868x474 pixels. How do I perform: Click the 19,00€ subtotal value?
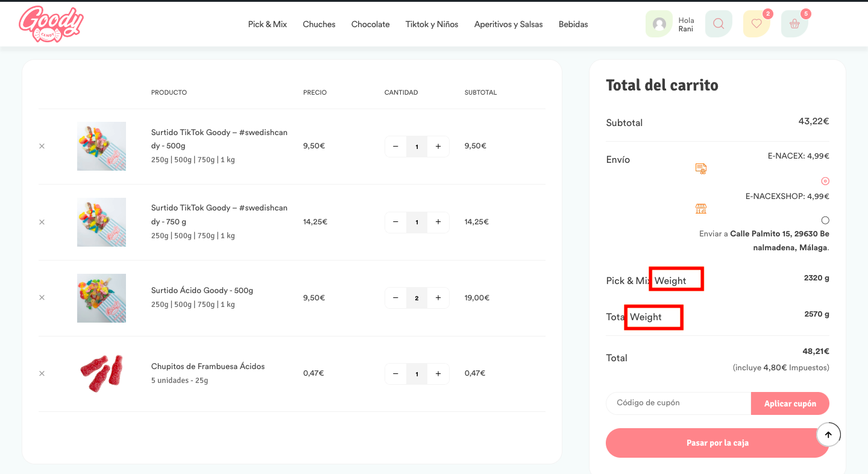477,297
